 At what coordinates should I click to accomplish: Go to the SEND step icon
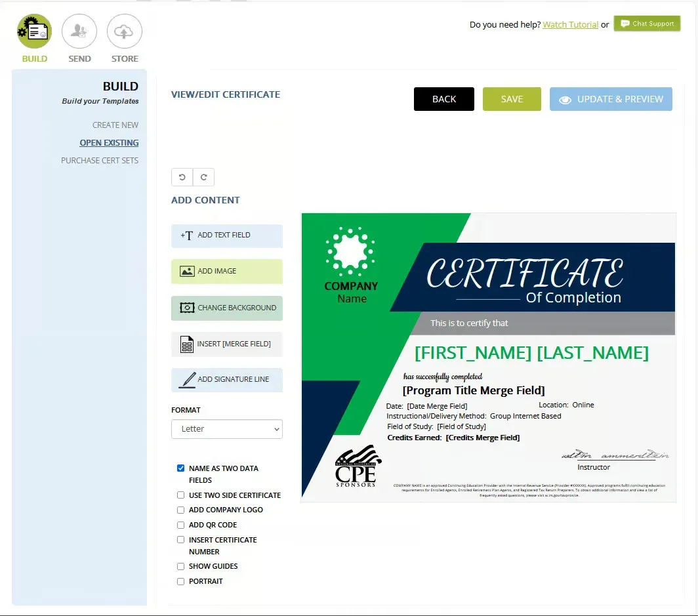79,31
